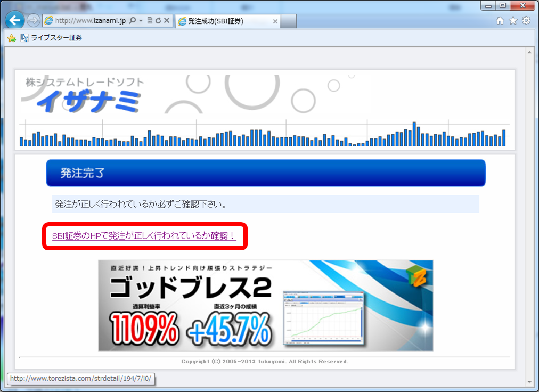The height and width of the screenshot is (392, 539).
Task: Add to Favorites bar star icon
Action: [x=12, y=38]
